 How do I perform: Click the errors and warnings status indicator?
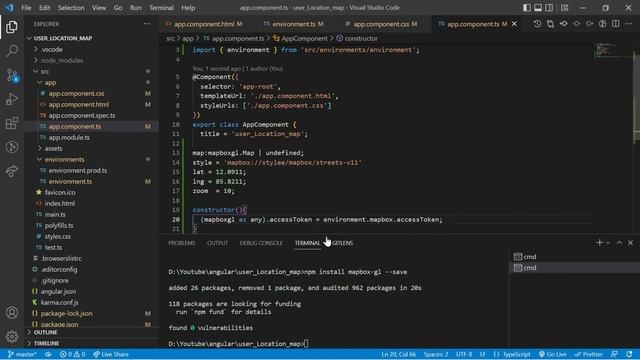pyautogui.click(x=73, y=354)
